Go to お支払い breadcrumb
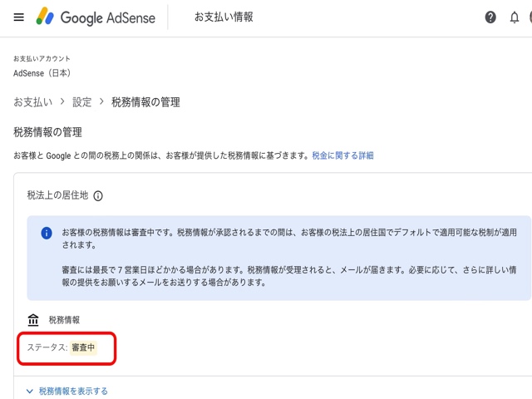 click(x=33, y=102)
